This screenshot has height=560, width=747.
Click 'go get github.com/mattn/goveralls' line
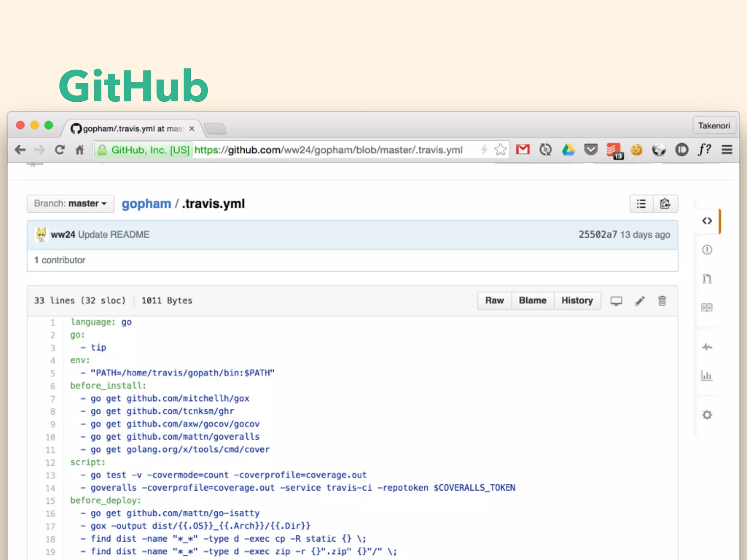click(x=175, y=437)
